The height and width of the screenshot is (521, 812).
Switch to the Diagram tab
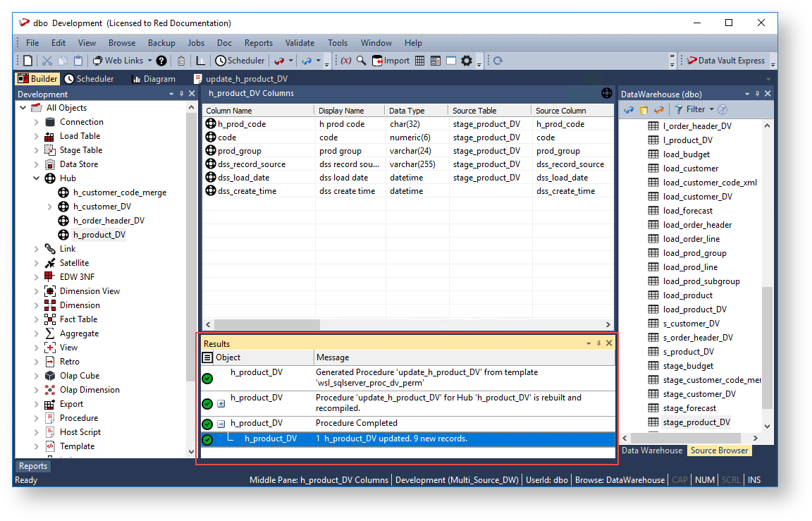click(153, 79)
